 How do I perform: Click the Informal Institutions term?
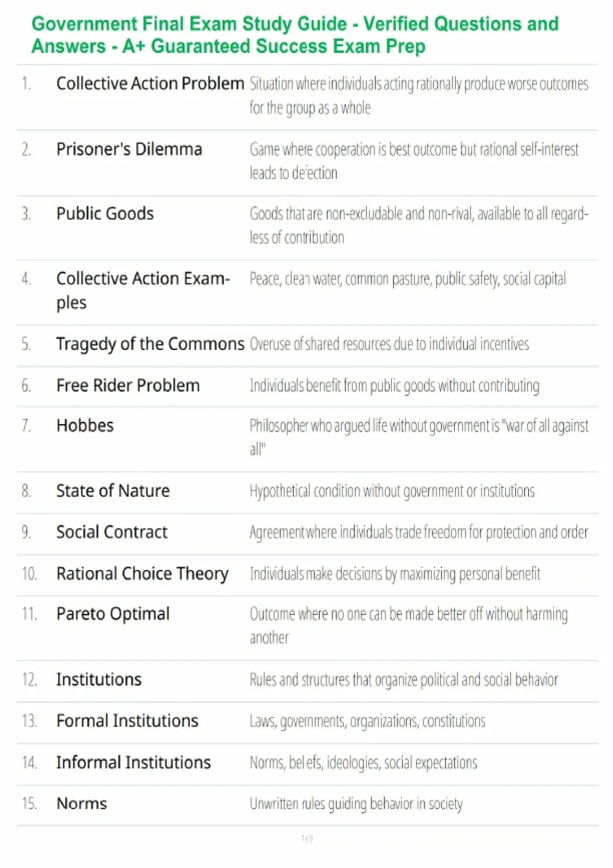[x=133, y=762]
